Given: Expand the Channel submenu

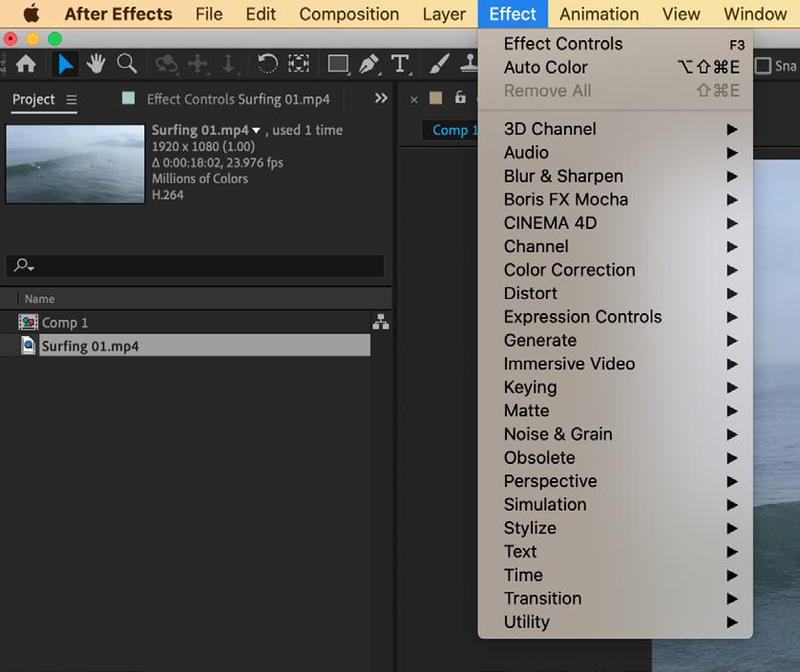Looking at the screenshot, I should pyautogui.click(x=616, y=246).
